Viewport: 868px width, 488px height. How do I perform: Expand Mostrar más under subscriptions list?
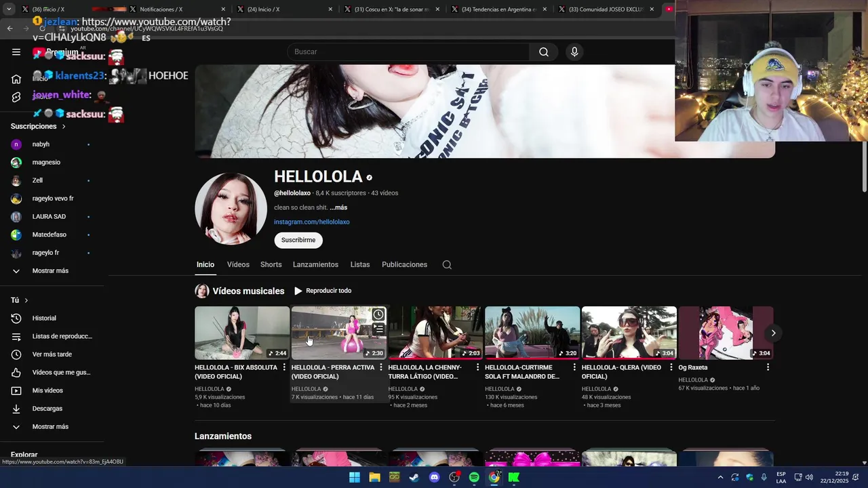pyautogui.click(x=49, y=270)
